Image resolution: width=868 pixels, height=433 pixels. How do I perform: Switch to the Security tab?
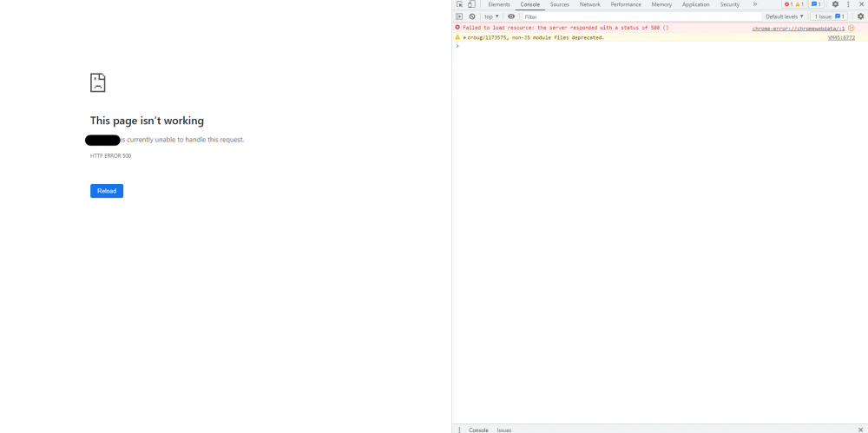[x=730, y=4]
